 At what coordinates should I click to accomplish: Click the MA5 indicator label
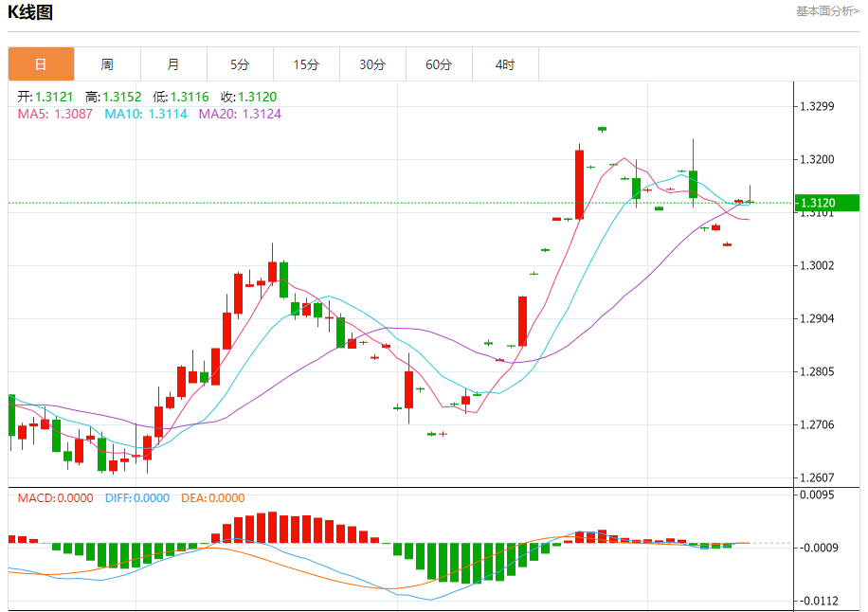pos(55,114)
